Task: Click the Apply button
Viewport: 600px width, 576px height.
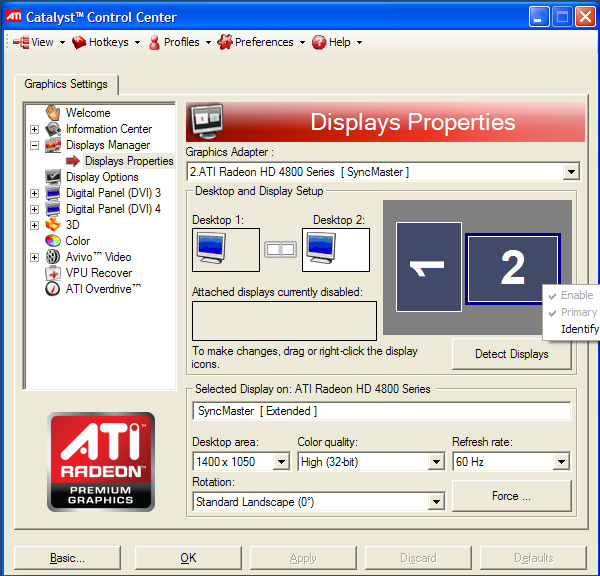Action: 303,558
